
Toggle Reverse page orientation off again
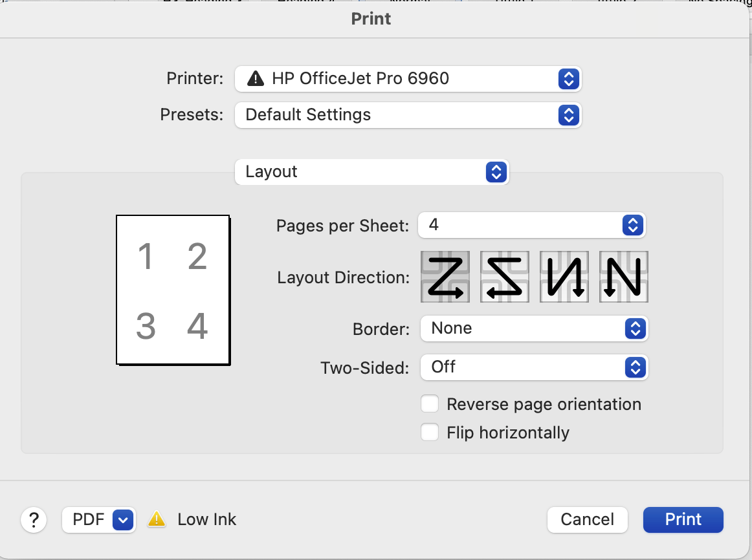[429, 404]
